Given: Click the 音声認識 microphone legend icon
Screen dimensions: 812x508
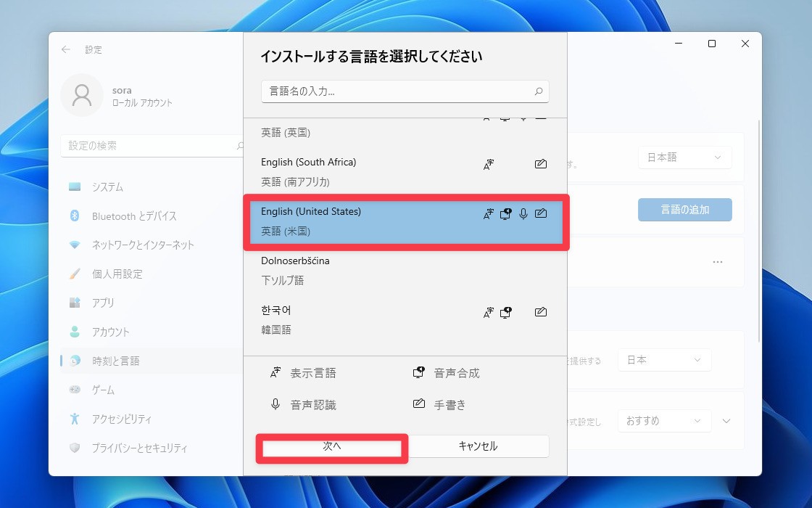Looking at the screenshot, I should coord(275,404).
